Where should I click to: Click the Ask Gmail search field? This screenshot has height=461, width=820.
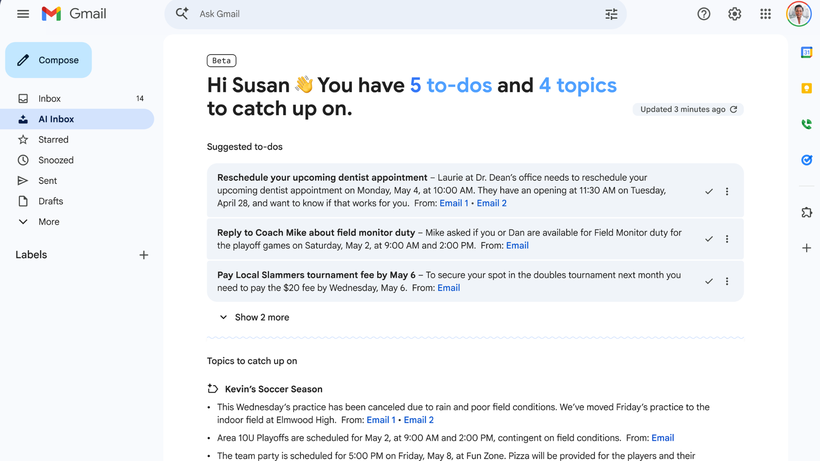(x=390, y=14)
